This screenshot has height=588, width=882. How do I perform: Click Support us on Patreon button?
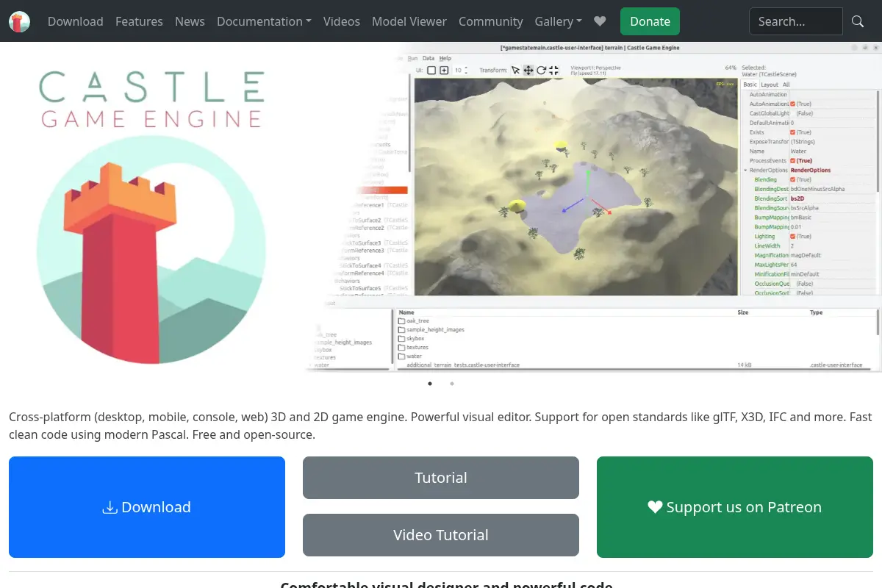(735, 507)
